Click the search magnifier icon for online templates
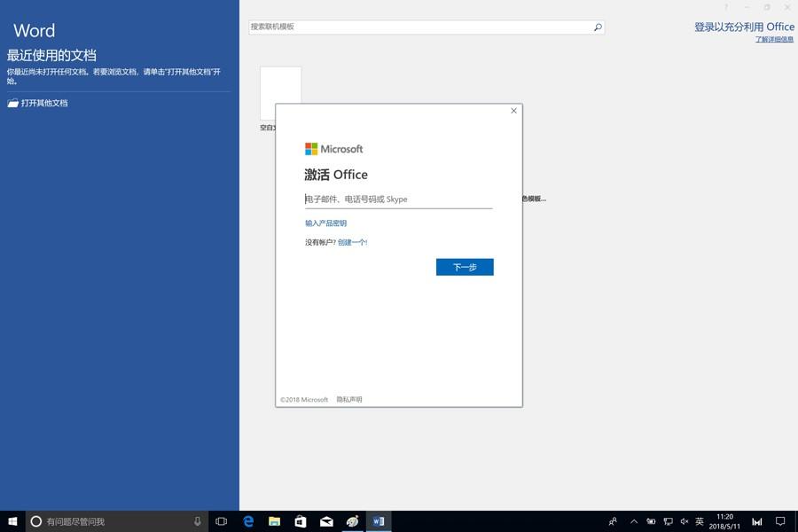The width and height of the screenshot is (798, 532). (598, 27)
